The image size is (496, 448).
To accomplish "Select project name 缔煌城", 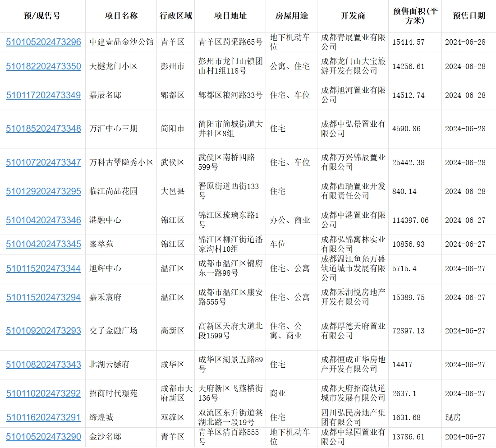I will [x=101, y=417].
